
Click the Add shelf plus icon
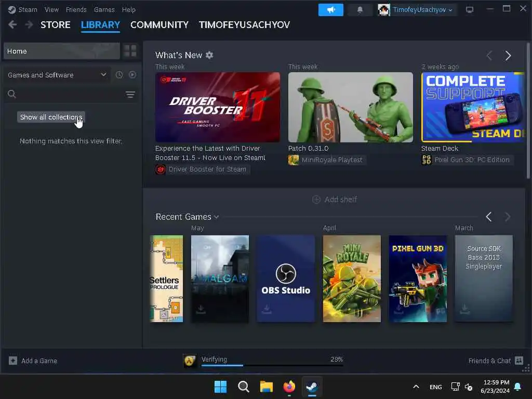(x=316, y=199)
